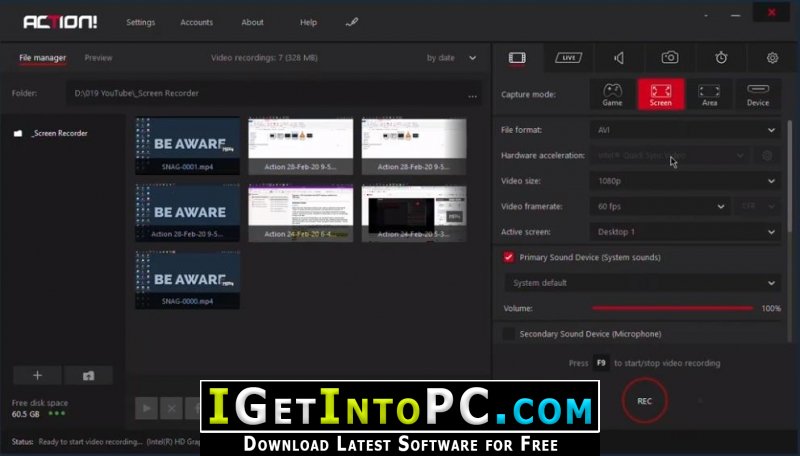The image size is (800, 456).
Task: Click the hardware acceleration settings gear
Action: point(767,156)
